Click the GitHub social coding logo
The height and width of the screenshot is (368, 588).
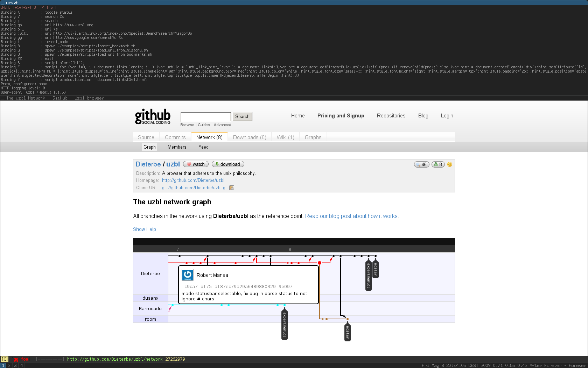click(x=153, y=116)
